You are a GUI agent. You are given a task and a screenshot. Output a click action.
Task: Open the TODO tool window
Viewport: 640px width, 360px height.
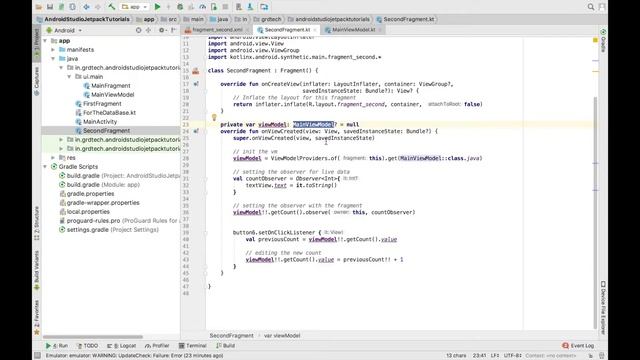[87, 346]
